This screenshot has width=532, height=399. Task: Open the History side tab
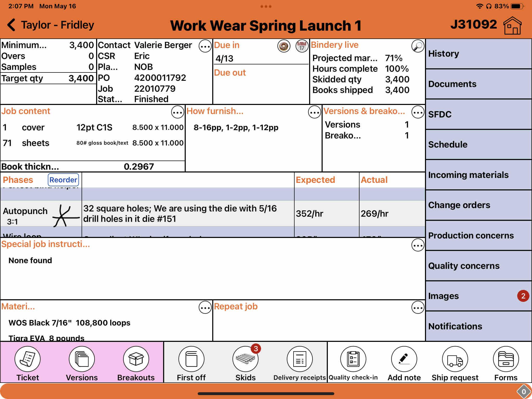tap(478, 54)
